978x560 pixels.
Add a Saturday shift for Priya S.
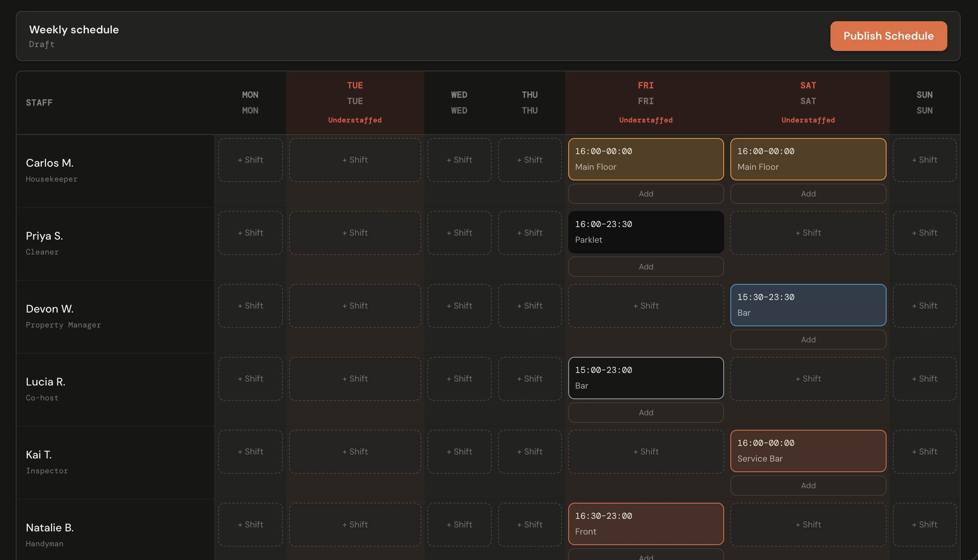pos(808,232)
